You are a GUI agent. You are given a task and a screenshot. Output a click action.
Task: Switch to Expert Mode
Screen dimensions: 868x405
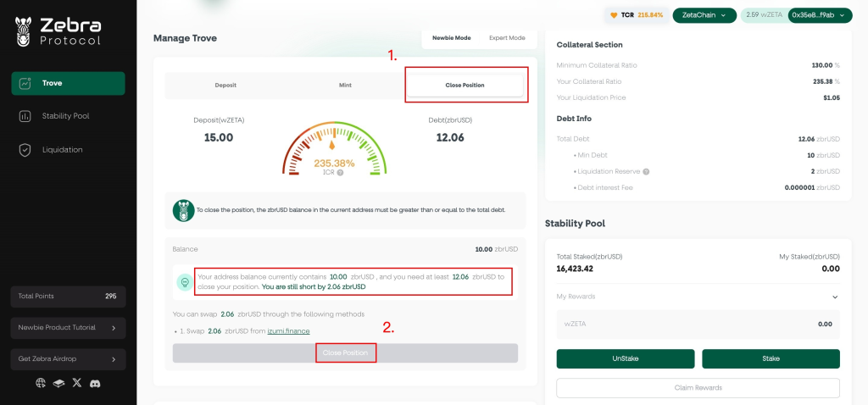507,38
